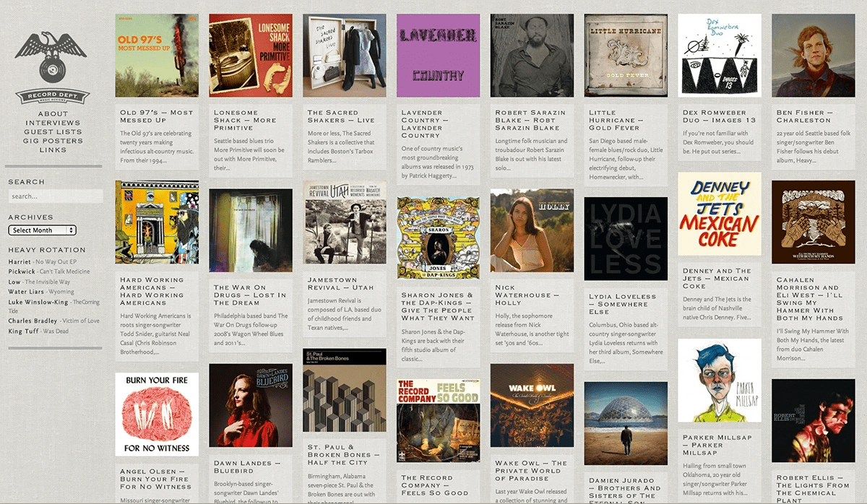Click the Lavender Country album artwork
Image resolution: width=867 pixels, height=504 pixels.
pyautogui.click(x=438, y=54)
